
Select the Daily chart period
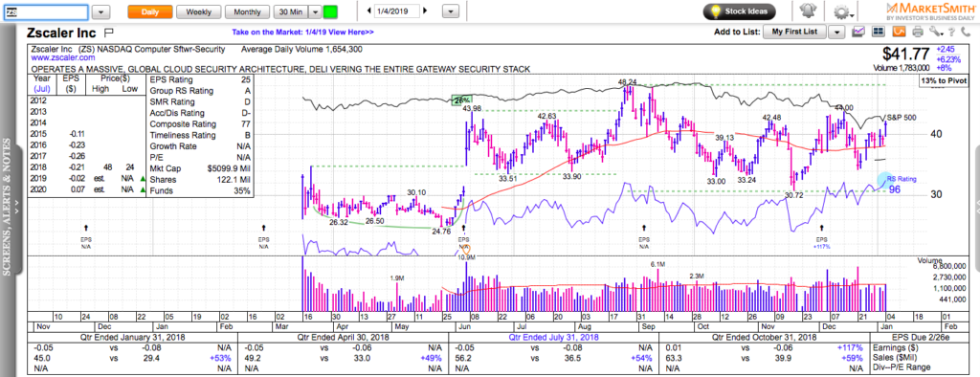point(149,11)
